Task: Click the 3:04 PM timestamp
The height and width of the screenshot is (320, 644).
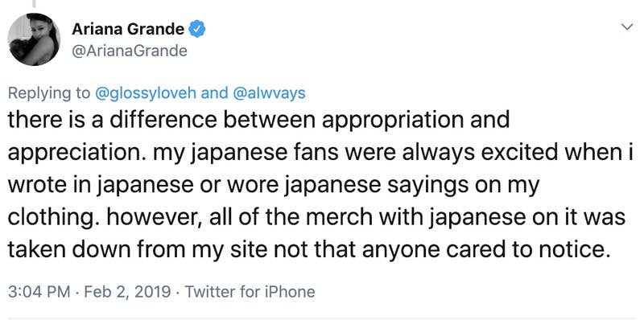Action: coord(39,292)
